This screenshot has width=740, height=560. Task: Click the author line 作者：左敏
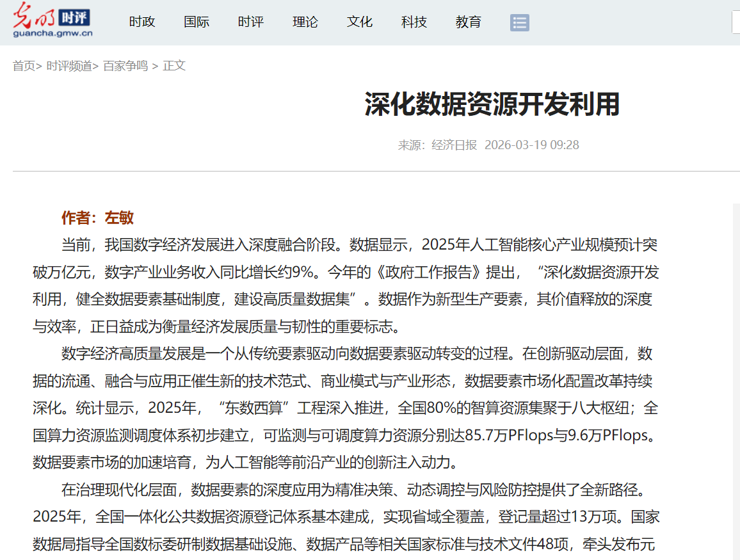(x=97, y=218)
